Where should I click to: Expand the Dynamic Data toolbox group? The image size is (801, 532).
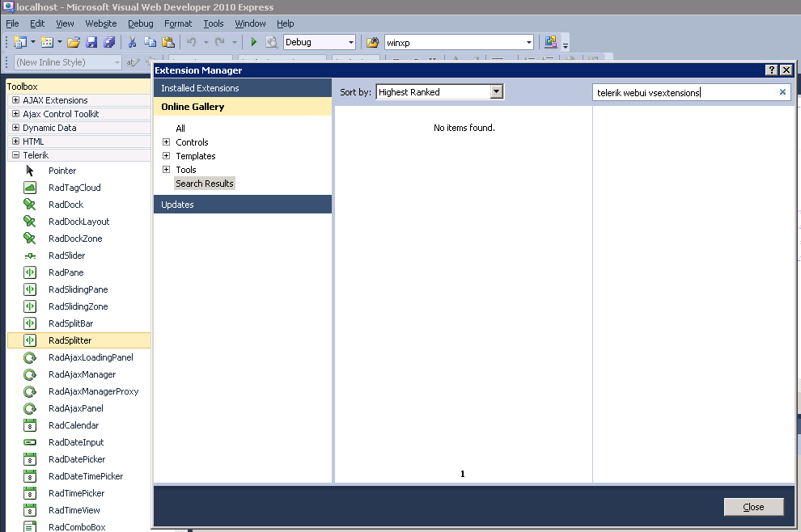(16, 128)
